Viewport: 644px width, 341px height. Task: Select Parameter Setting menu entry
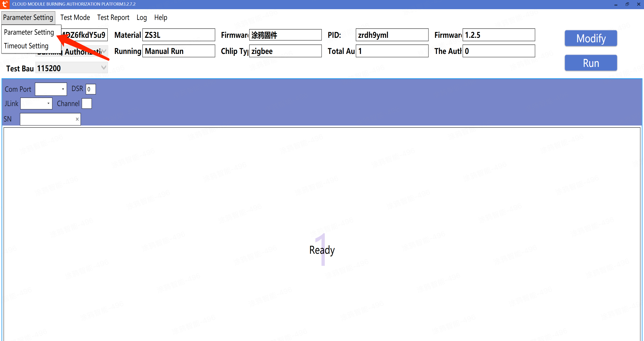(x=29, y=32)
